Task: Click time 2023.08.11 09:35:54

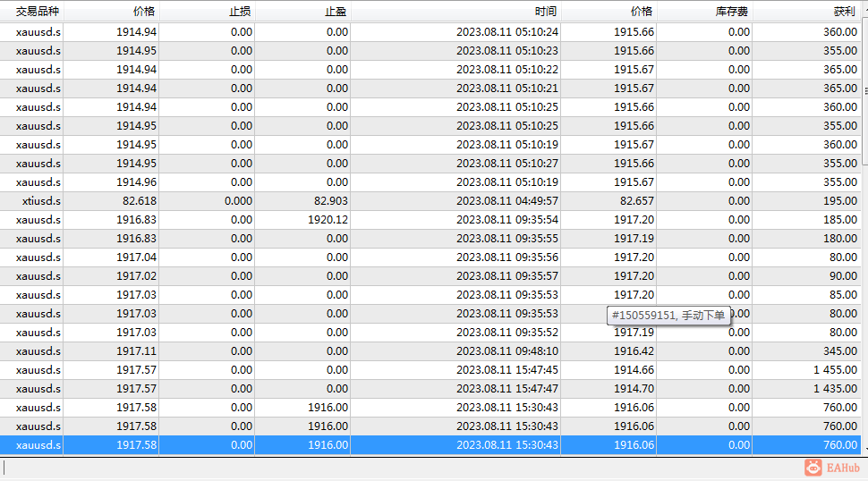Action: [x=507, y=220]
